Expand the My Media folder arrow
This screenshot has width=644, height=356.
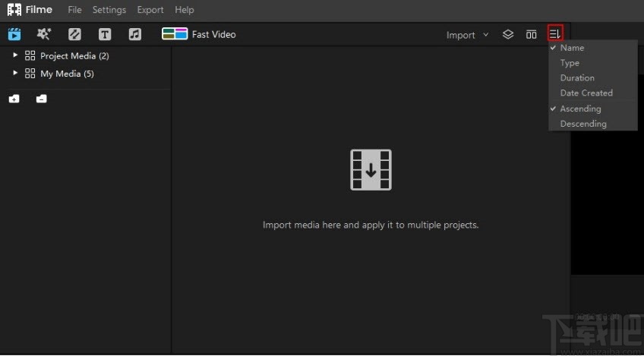(x=15, y=73)
